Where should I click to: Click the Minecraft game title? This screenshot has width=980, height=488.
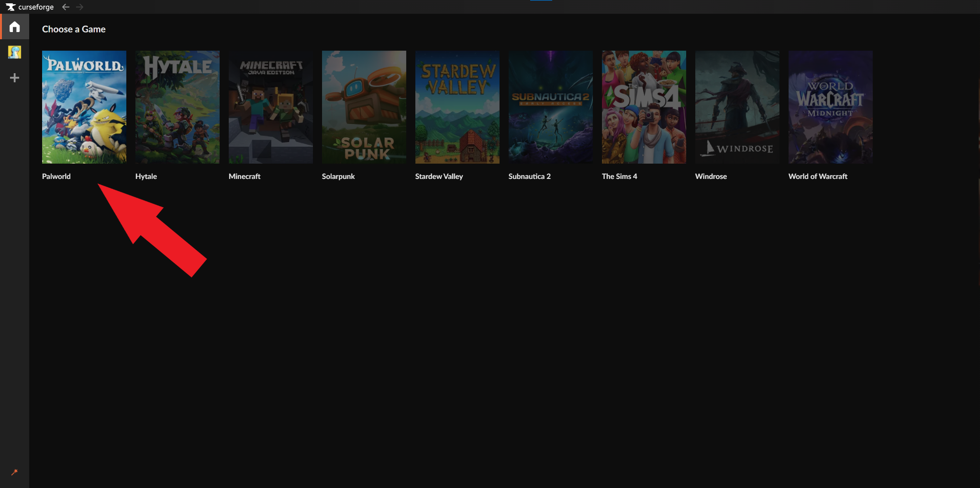click(x=245, y=177)
